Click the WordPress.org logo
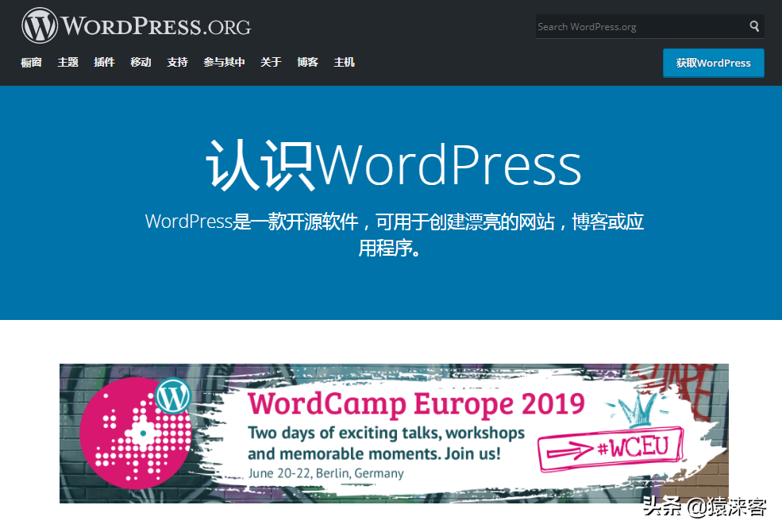 tap(136, 25)
